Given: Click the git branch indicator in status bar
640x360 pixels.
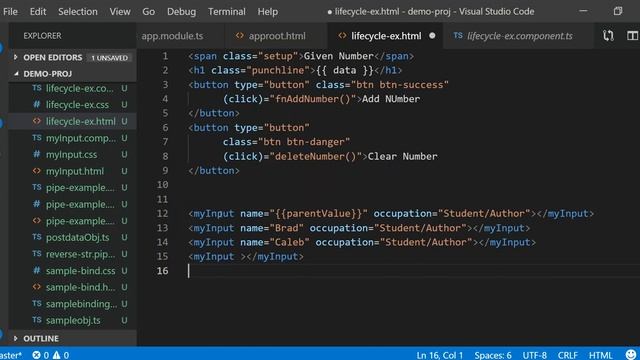Looking at the screenshot, I should tap(11, 355).
